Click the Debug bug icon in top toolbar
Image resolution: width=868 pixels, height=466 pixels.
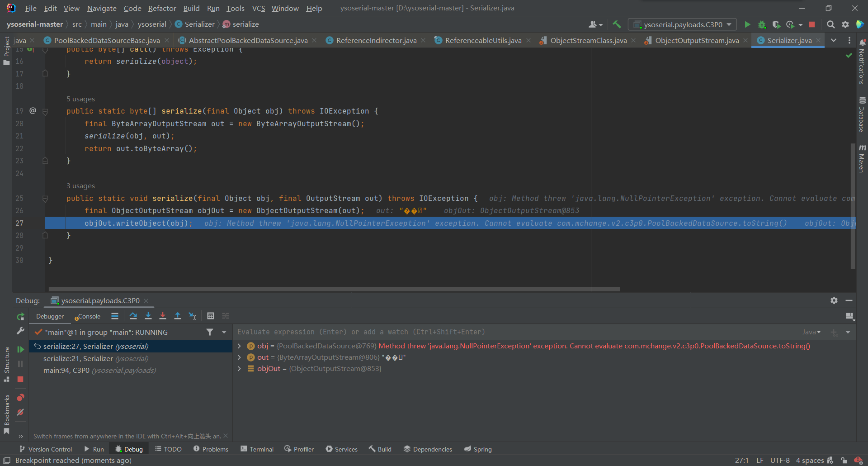pos(762,24)
